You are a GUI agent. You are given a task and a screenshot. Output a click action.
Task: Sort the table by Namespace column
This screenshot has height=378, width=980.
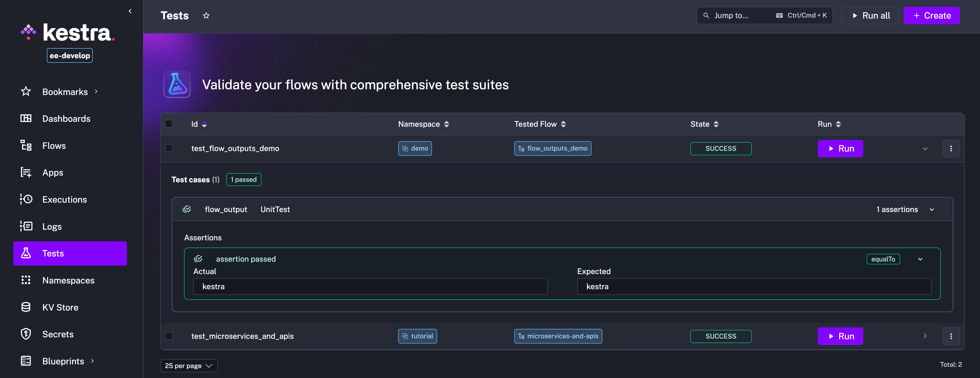tap(447, 124)
